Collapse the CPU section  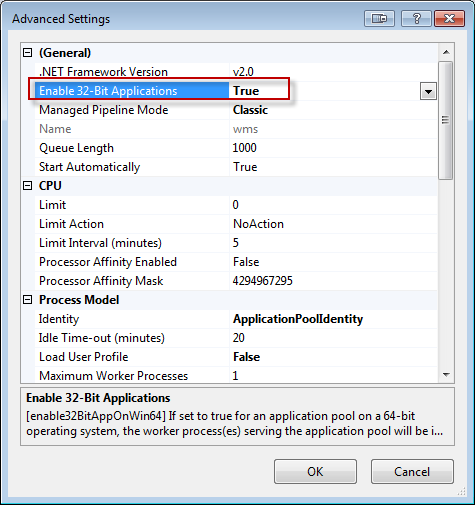click(28, 186)
